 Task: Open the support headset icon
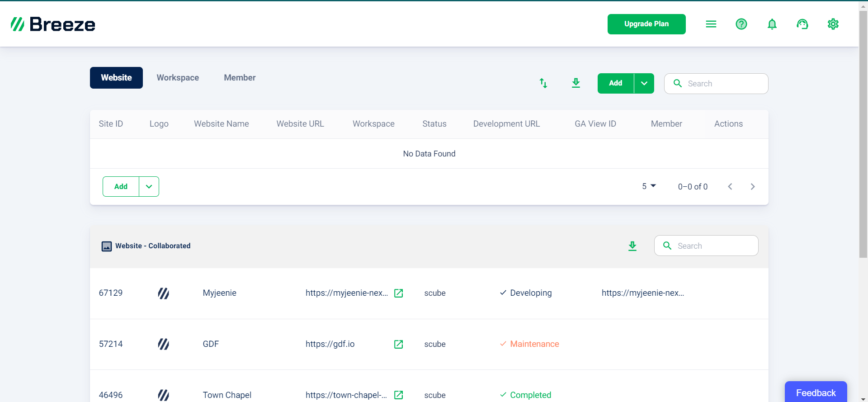802,24
